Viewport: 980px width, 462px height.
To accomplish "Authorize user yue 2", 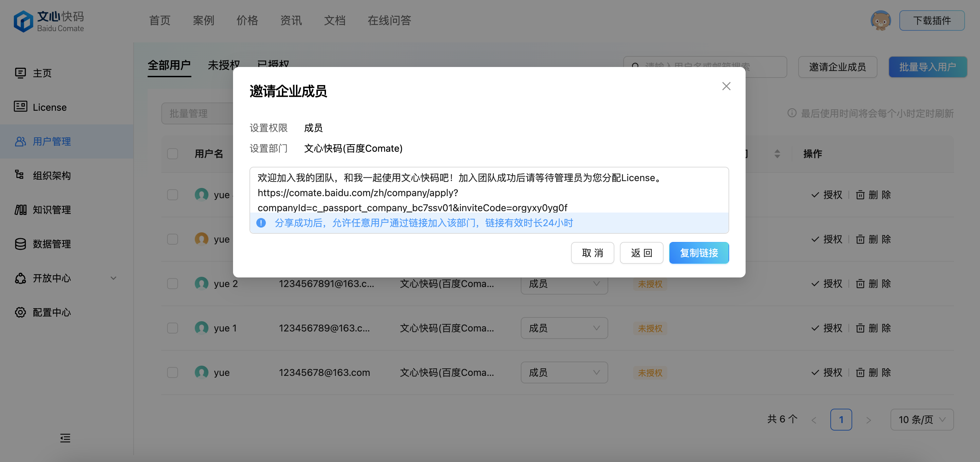I will click(827, 284).
